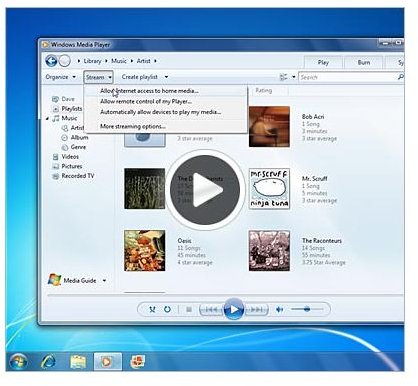The height and width of the screenshot is (386, 418).
Task: Select Dave in the navigation pane
Action: (x=63, y=99)
